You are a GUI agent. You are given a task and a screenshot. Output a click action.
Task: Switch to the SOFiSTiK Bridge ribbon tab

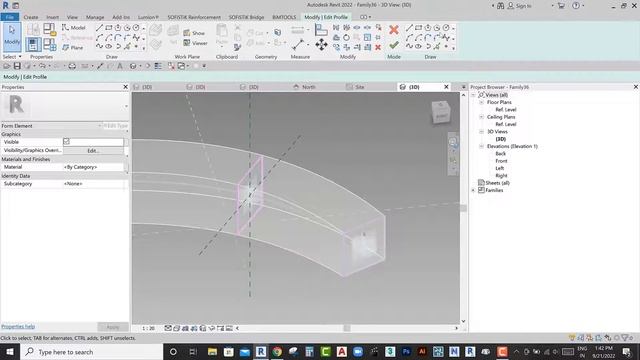click(x=246, y=17)
